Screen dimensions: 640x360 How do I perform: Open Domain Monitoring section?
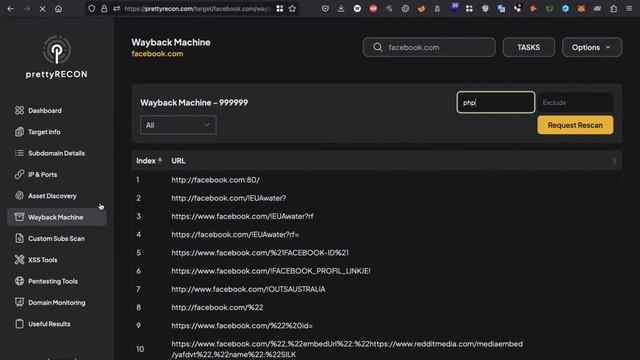pyautogui.click(x=57, y=302)
